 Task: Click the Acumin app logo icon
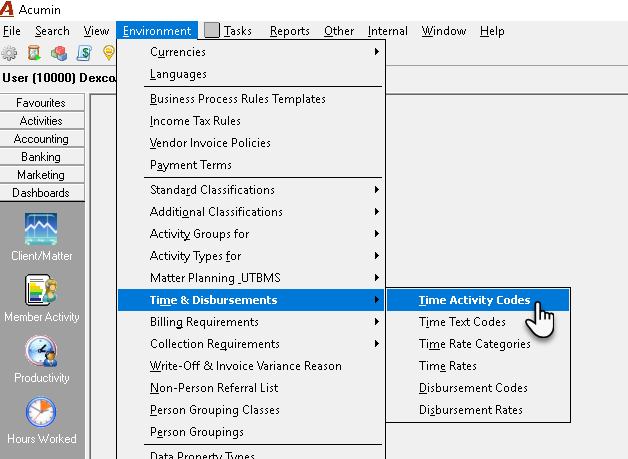pyautogui.click(x=7, y=9)
